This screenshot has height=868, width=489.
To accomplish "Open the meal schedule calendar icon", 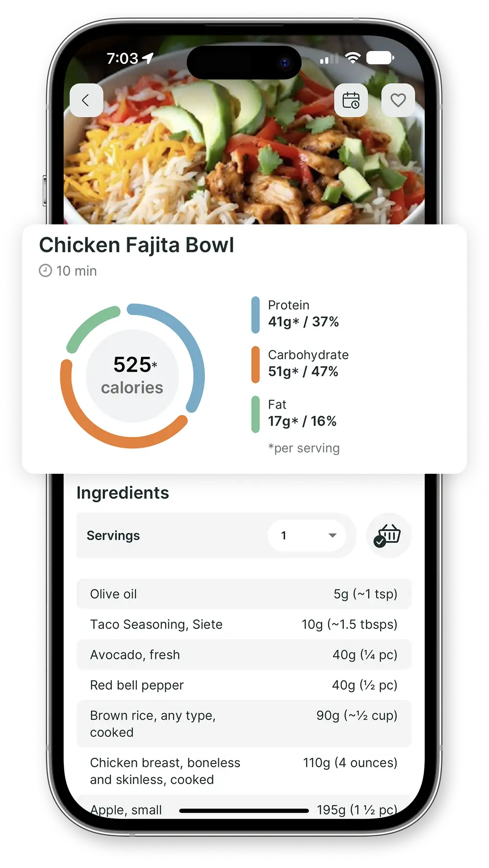I will click(x=351, y=101).
